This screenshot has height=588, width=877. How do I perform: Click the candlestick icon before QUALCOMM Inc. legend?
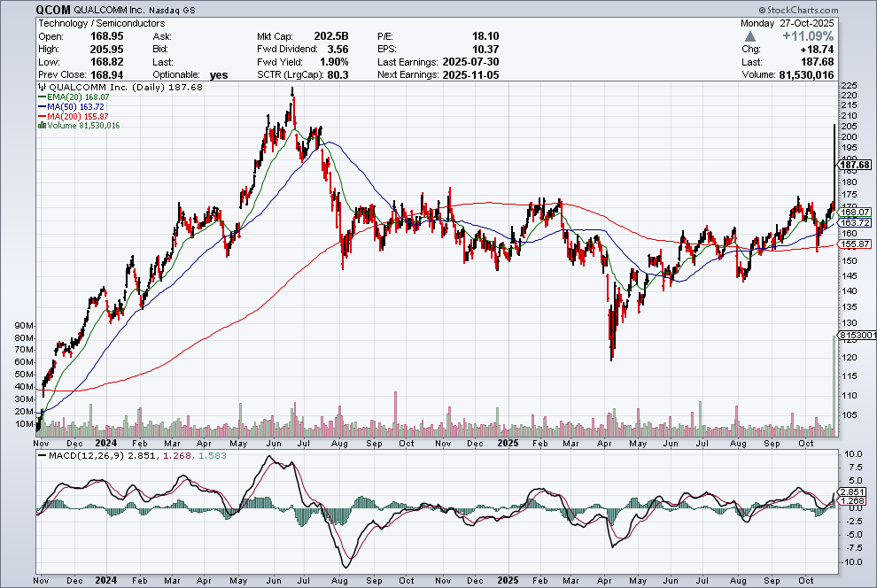[41, 88]
